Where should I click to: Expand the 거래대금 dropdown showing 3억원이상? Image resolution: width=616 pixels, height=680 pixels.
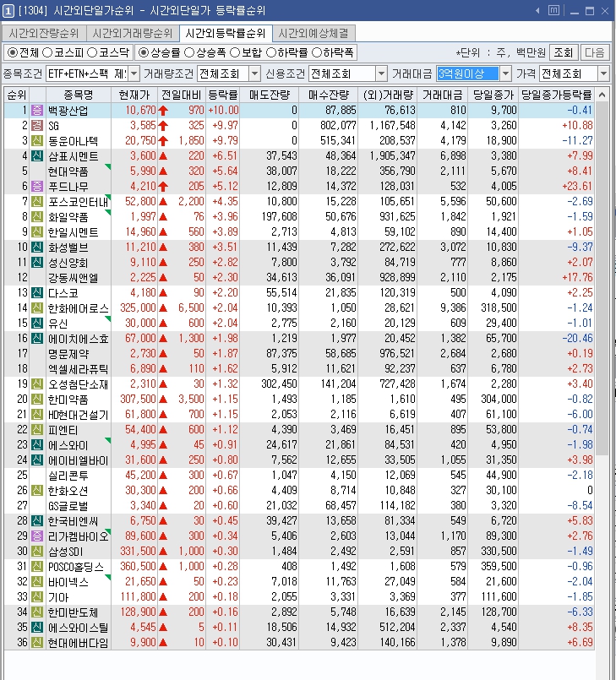click(505, 74)
